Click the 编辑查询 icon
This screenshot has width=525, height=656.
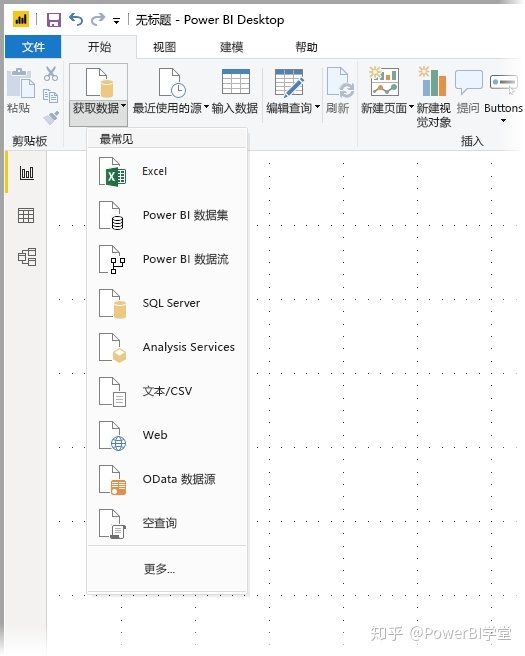[x=289, y=82]
